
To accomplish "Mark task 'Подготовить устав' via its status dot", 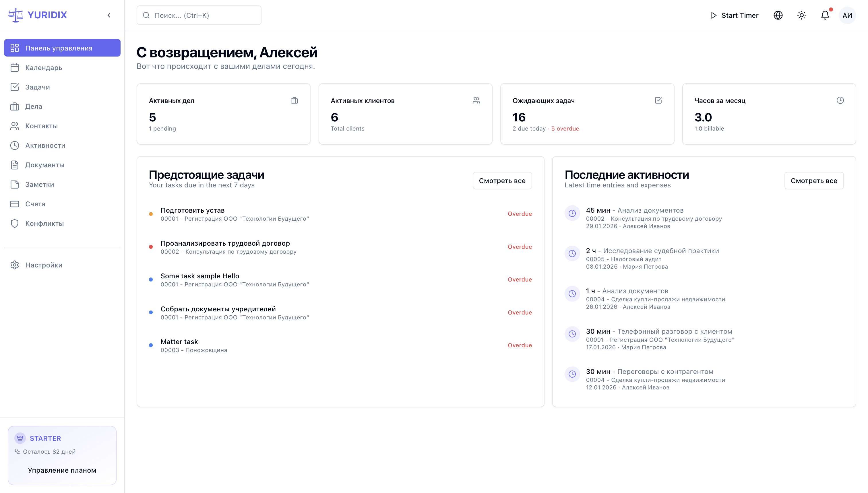I will [x=151, y=214].
